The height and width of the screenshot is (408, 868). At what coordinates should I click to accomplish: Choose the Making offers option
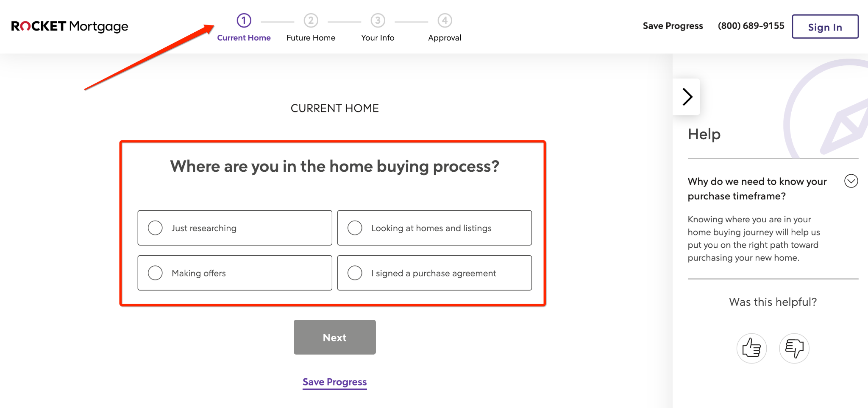pos(156,273)
